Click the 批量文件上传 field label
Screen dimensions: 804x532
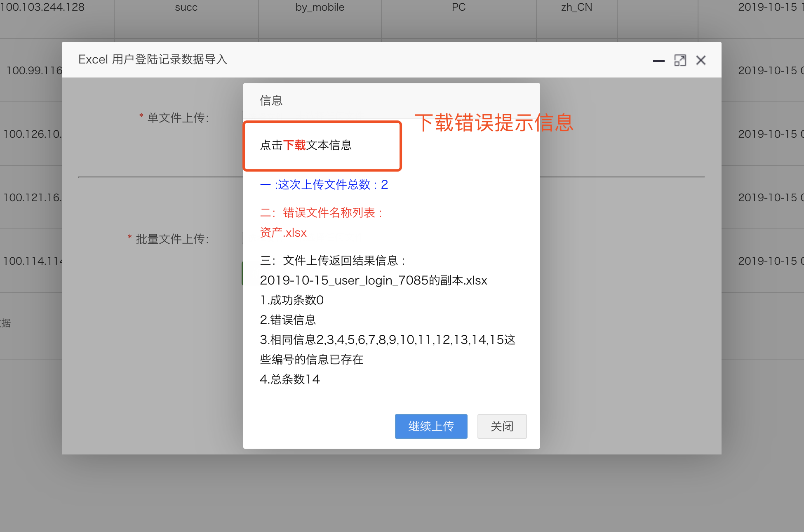click(172, 239)
